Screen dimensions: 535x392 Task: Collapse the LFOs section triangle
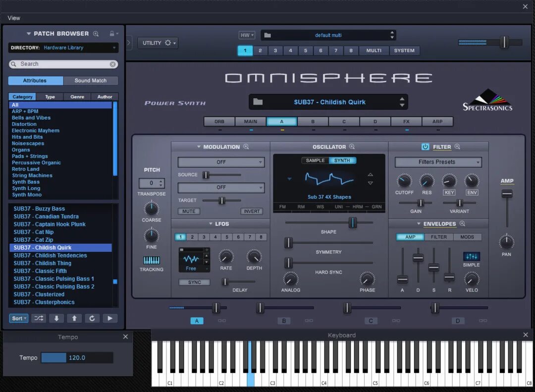coord(211,224)
